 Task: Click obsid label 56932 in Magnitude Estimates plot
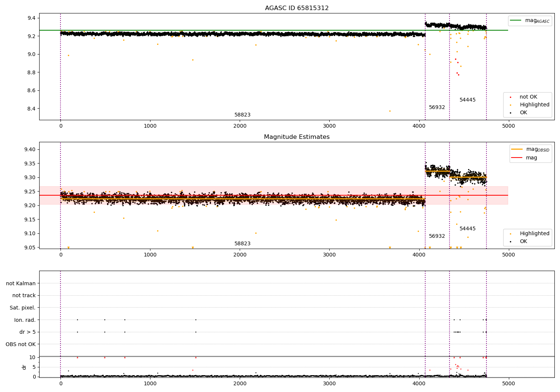(437, 236)
